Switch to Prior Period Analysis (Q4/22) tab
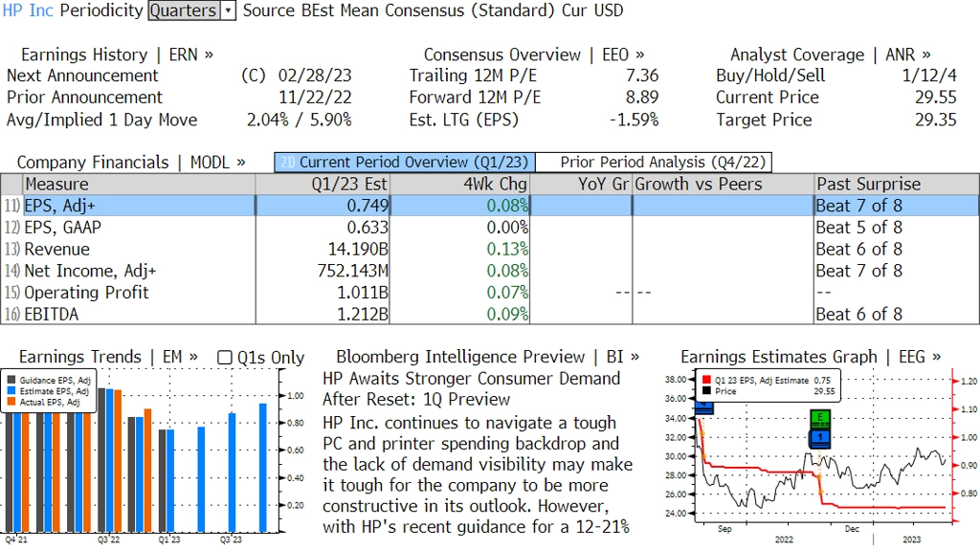 655,163
